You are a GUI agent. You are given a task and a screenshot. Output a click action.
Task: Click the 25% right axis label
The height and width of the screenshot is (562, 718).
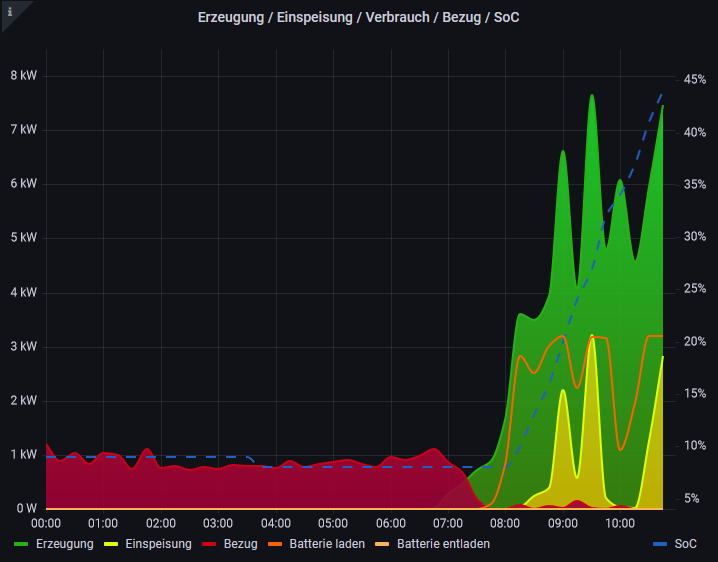point(695,289)
